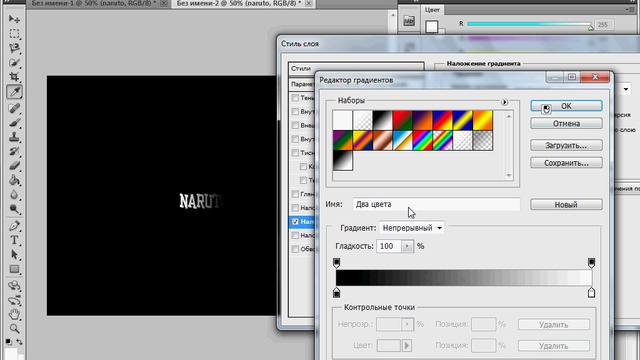The height and width of the screenshot is (360, 640).
Task: Select the Brush tool
Action: point(14,122)
